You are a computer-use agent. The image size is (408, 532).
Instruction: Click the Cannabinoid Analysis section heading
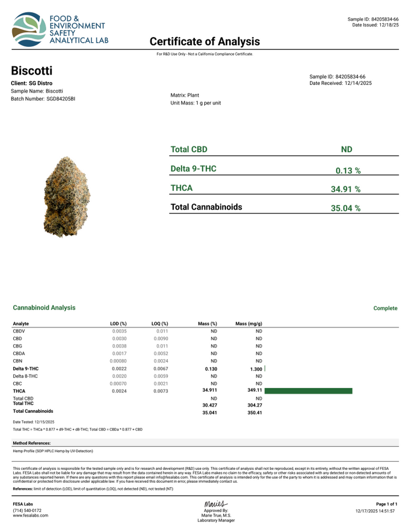pyautogui.click(x=44, y=308)
